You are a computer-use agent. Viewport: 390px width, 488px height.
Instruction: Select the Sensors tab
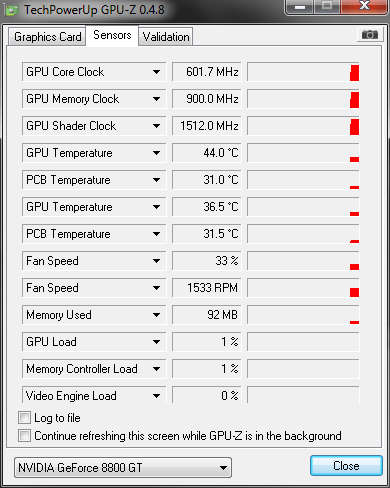112,35
